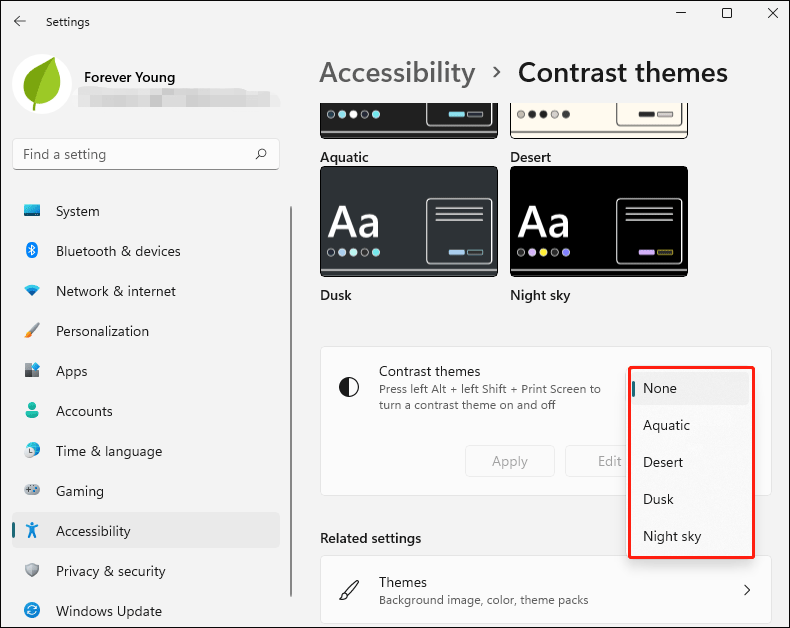The image size is (790, 628).
Task: Click the Related settings heading
Action: (x=370, y=538)
